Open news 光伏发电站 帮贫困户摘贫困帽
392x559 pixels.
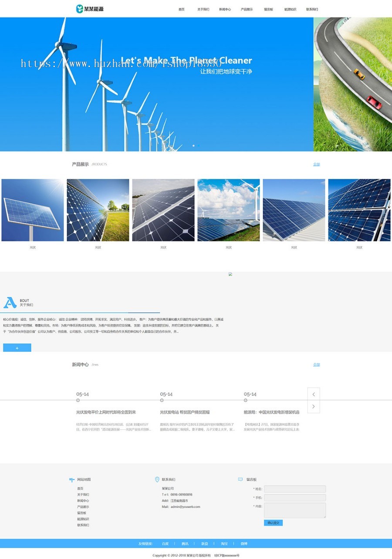[185, 412]
